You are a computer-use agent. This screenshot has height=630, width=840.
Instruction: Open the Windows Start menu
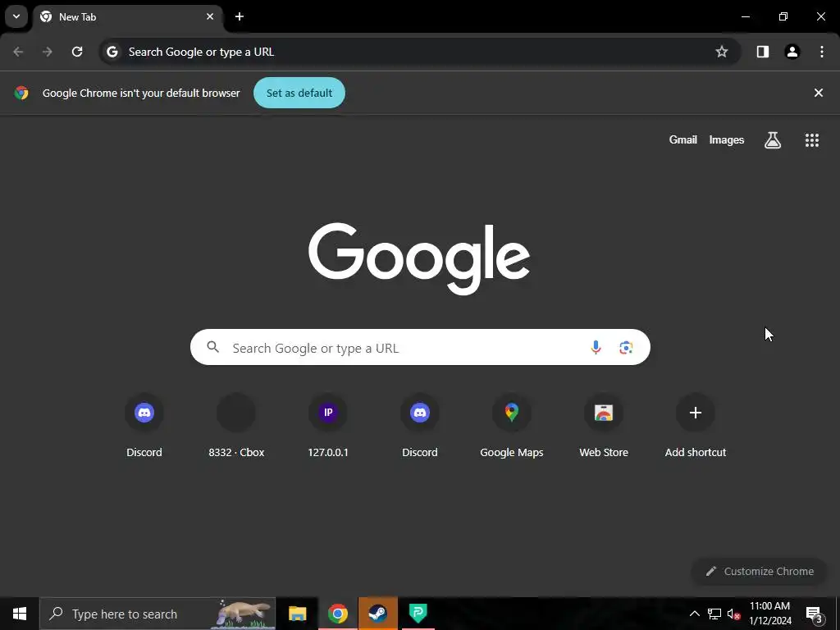pos(20,614)
